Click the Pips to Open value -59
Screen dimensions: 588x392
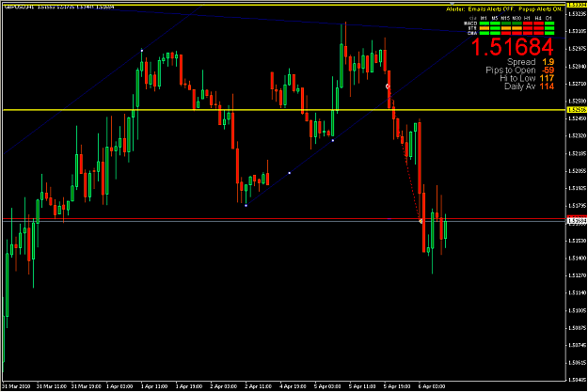(x=548, y=71)
